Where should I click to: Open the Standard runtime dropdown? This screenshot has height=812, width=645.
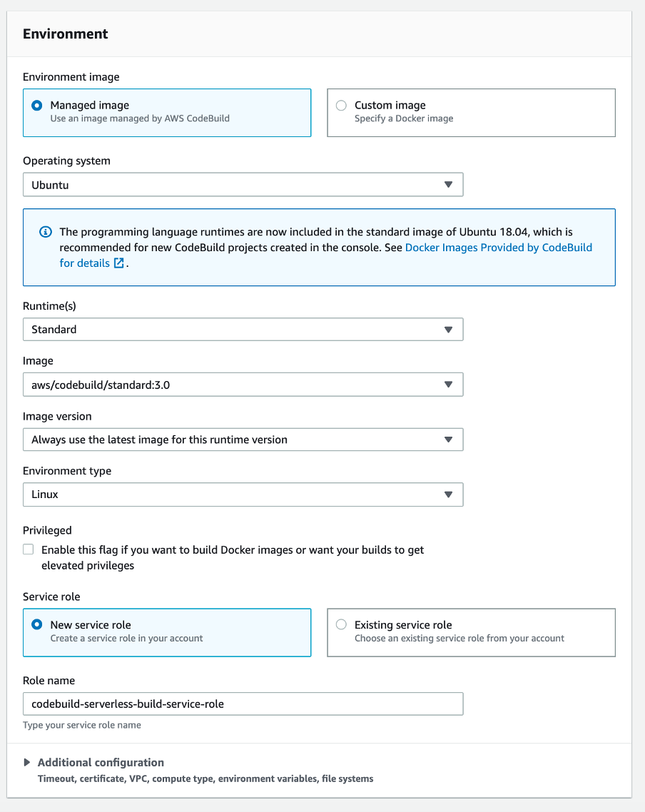click(x=243, y=330)
